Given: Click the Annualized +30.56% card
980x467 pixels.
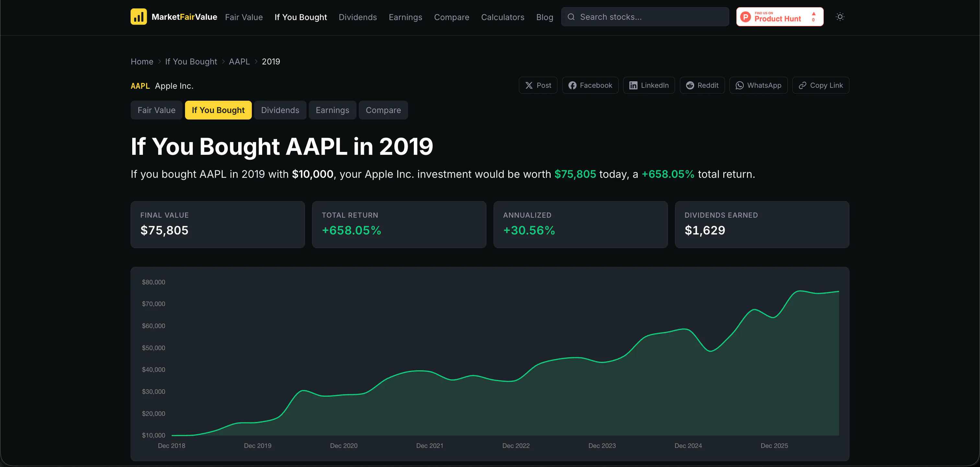Looking at the screenshot, I should [580, 224].
